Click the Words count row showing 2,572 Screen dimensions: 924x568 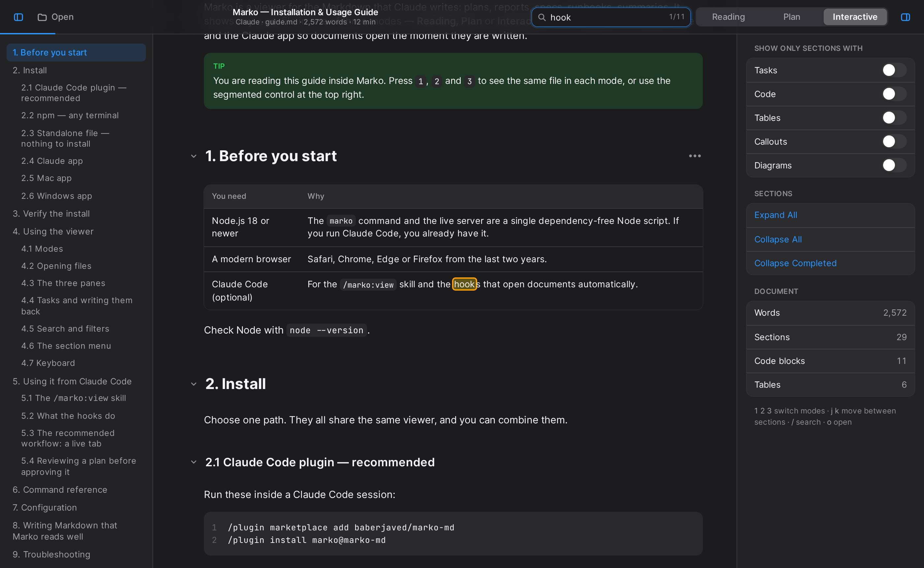click(x=830, y=313)
